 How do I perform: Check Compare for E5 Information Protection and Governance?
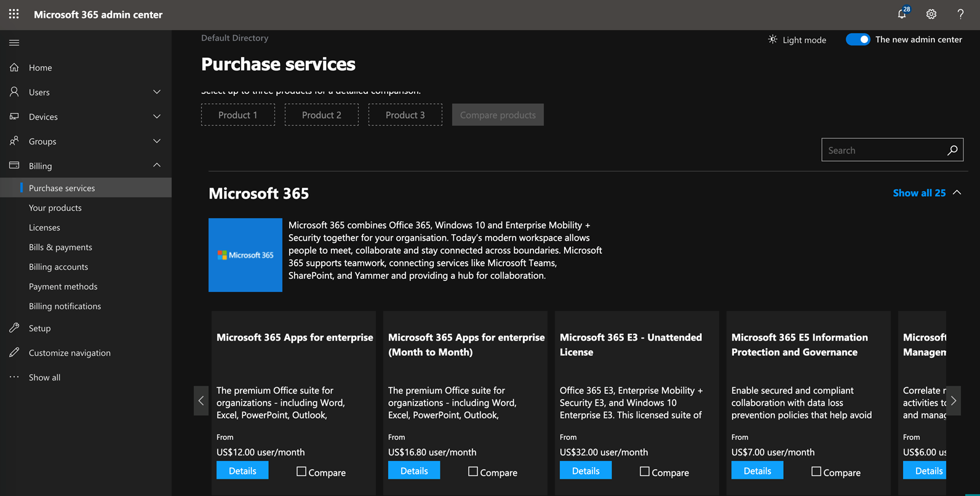click(816, 471)
